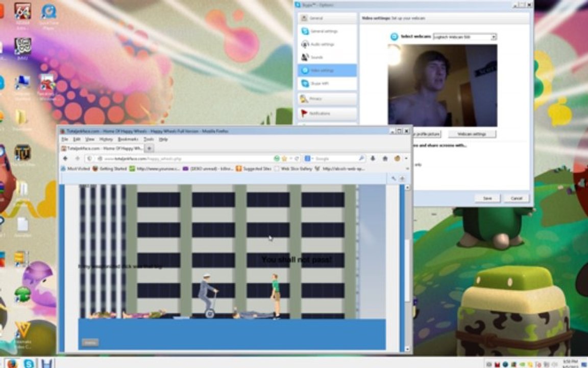Open the Help menu in Firefox
The width and height of the screenshot is (588, 368).
tap(163, 140)
